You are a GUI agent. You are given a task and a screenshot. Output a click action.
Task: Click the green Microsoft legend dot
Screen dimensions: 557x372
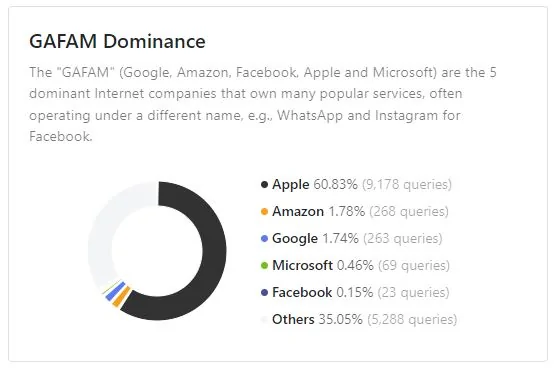(x=264, y=265)
